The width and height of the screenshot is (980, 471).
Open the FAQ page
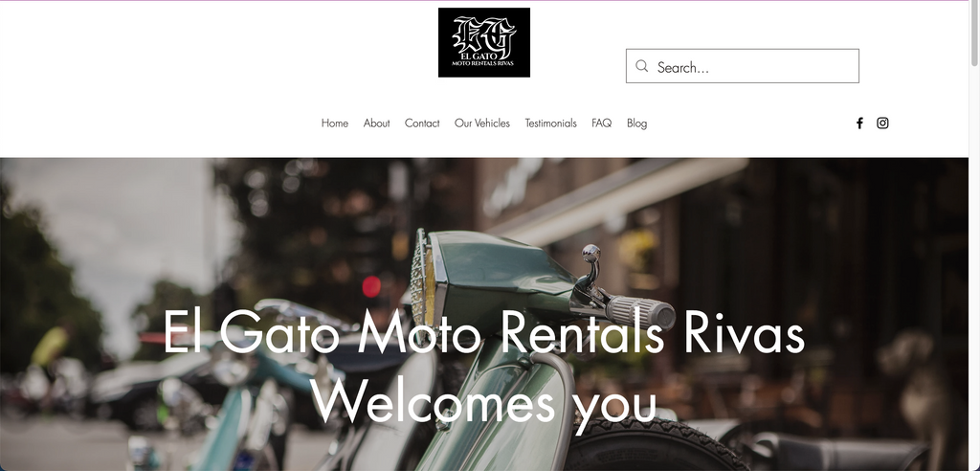click(x=601, y=123)
